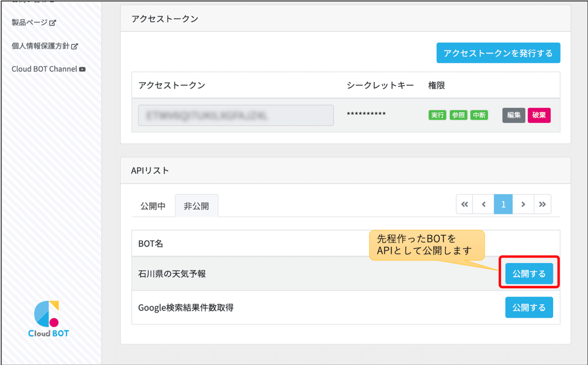588x365 pixels.
Task: Click the green 実行 permission badge
Action: [437, 116]
